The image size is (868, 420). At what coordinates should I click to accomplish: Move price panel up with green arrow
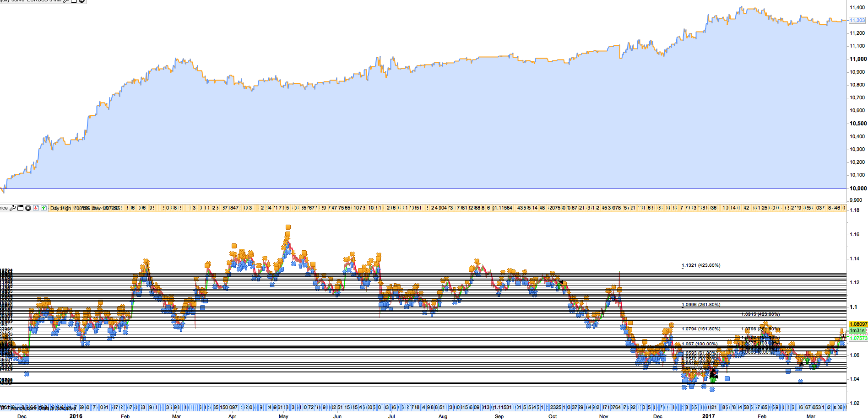(x=43, y=208)
